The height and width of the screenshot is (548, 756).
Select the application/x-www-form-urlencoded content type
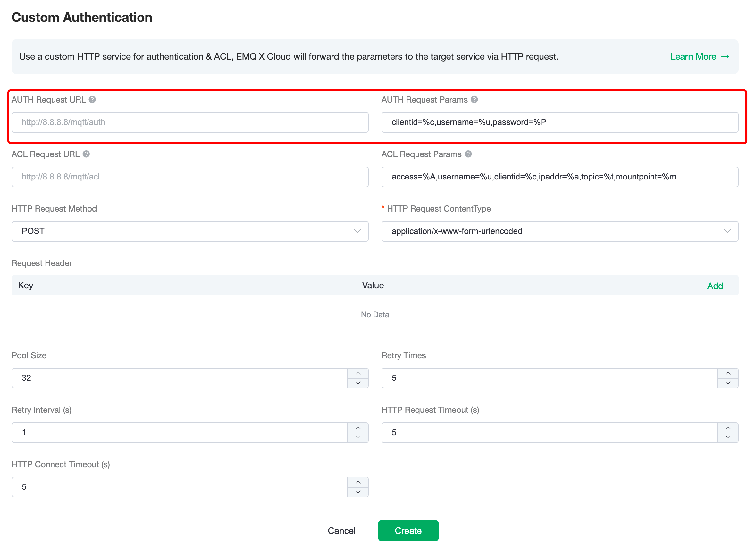point(560,231)
